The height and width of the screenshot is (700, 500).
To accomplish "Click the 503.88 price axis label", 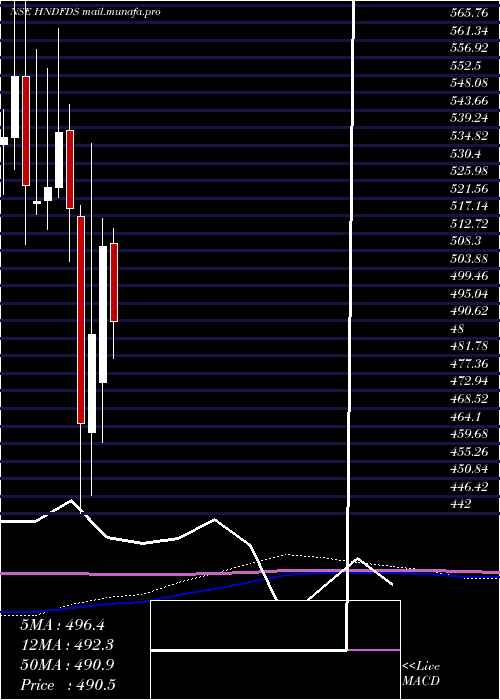I will pos(469,258).
